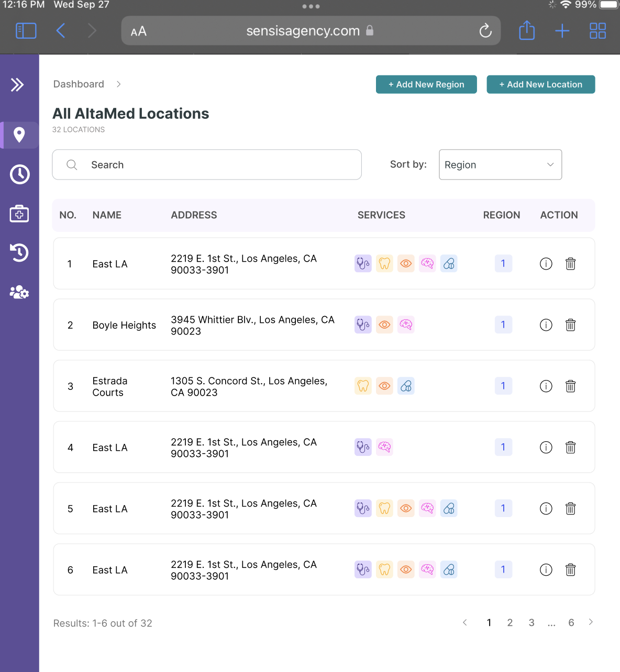Click the brain icon in row 4
Screen dimensions: 620x672
pos(384,447)
